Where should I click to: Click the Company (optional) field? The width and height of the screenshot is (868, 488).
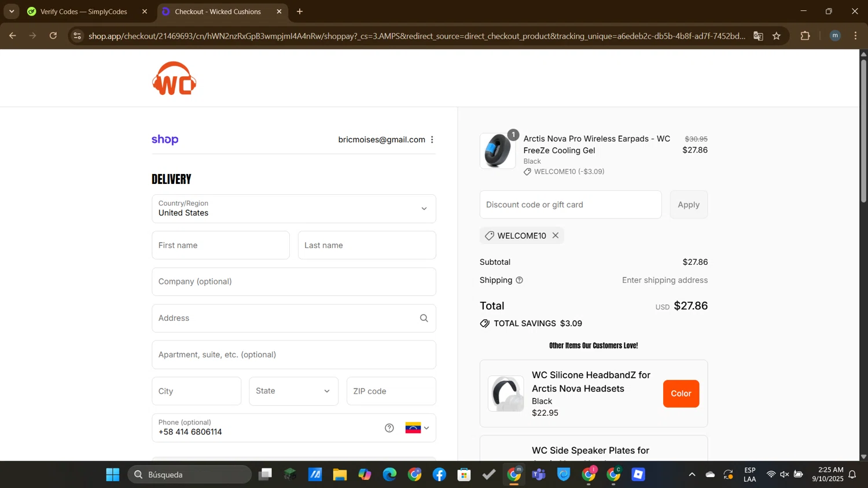coord(294,282)
